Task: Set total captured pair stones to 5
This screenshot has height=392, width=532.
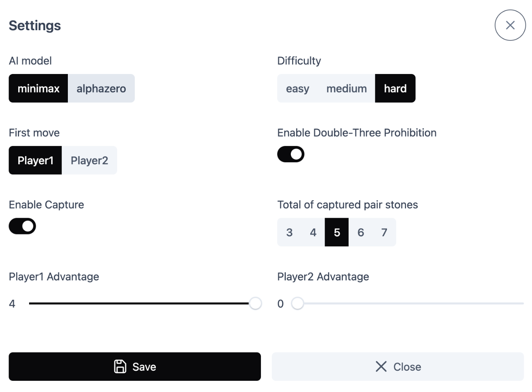Action: point(337,232)
